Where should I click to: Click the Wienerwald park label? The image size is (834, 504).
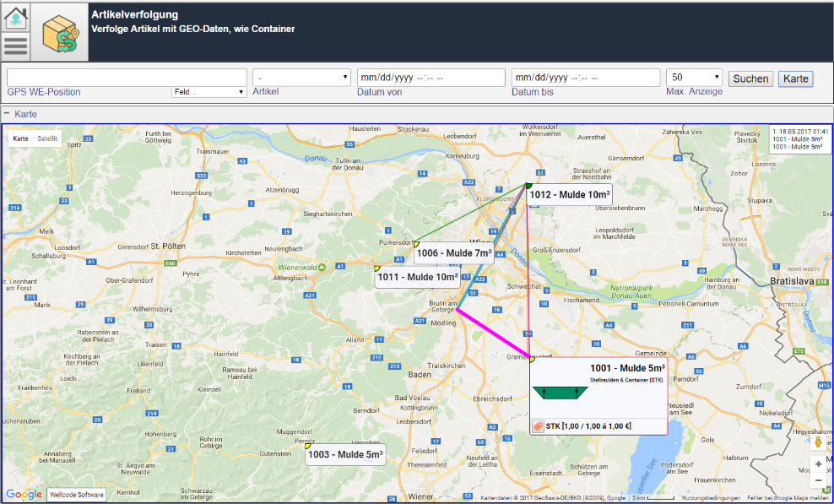298,267
